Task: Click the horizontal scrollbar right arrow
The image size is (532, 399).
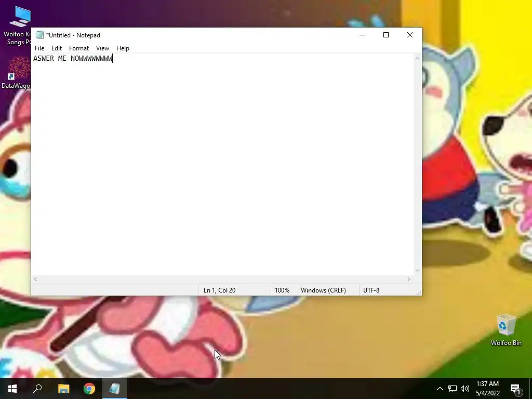Action: [x=409, y=279]
